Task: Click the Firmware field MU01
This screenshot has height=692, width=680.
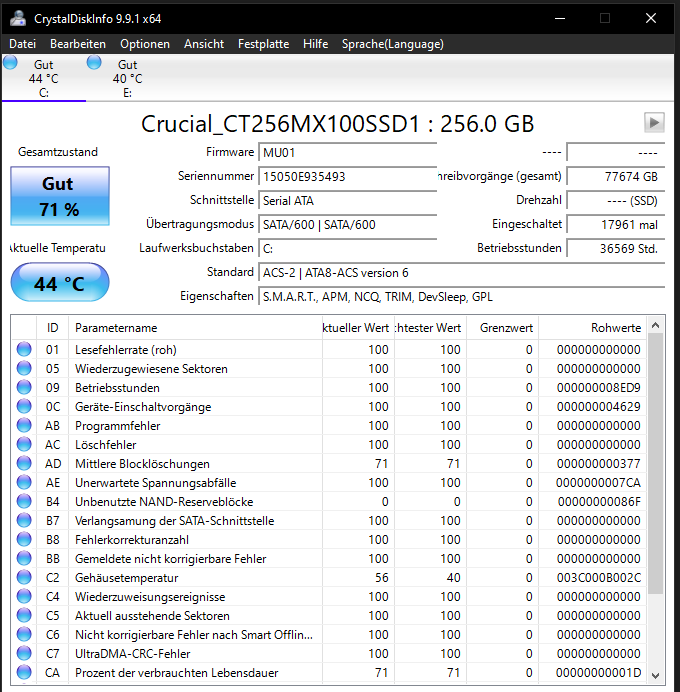Action: click(x=347, y=153)
